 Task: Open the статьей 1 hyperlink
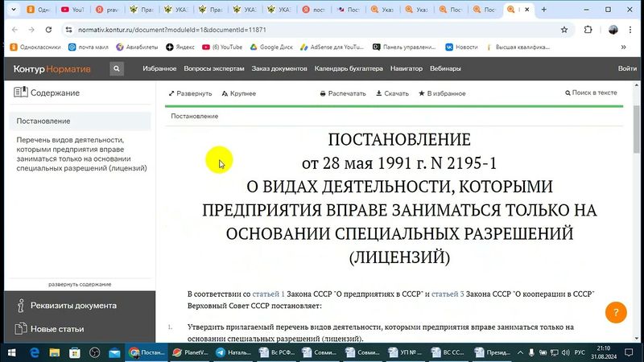click(x=268, y=294)
